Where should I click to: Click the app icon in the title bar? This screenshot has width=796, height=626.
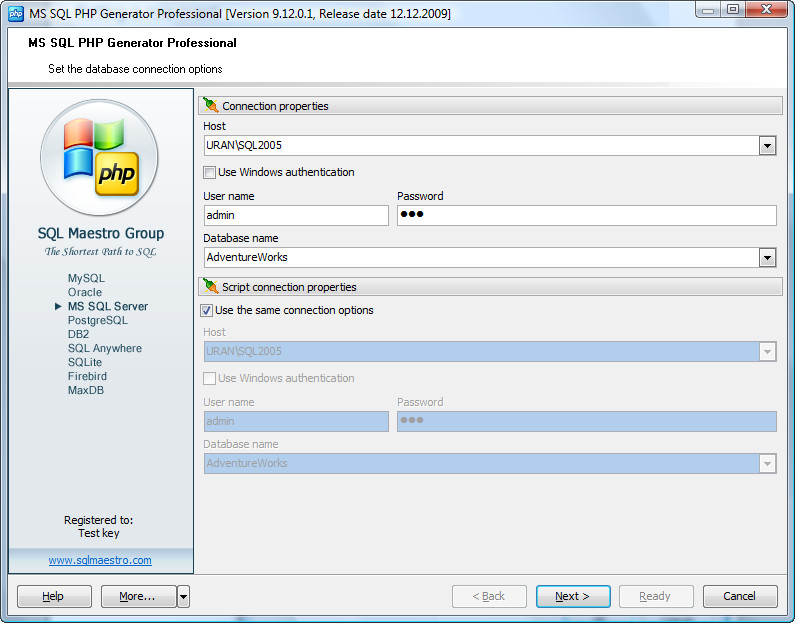click(x=16, y=14)
